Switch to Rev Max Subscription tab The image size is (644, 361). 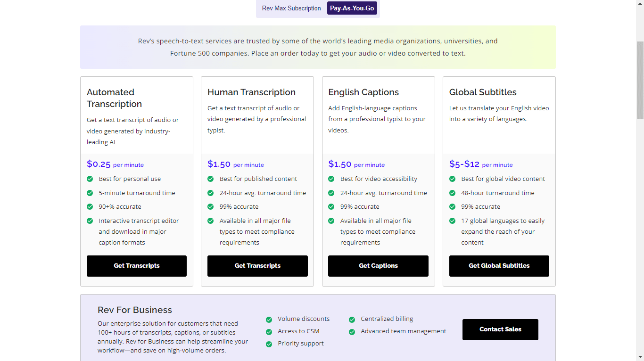[291, 8]
